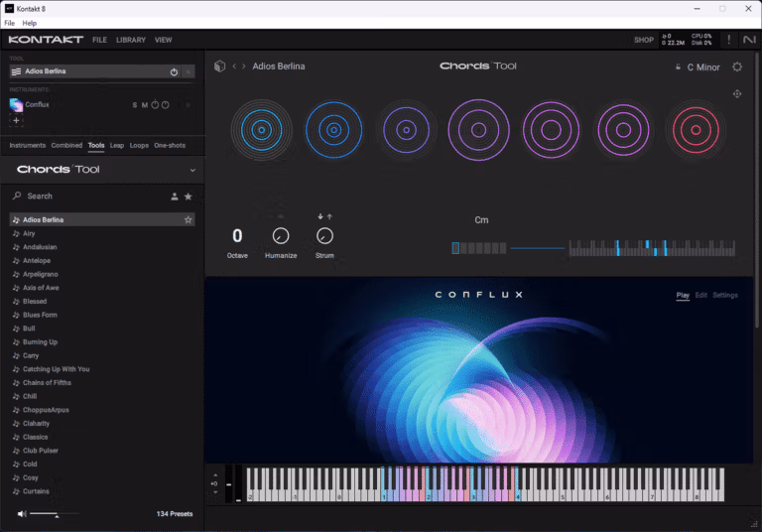This screenshot has width=762, height=532.
Task: Open the SHOP link
Action: pos(643,40)
